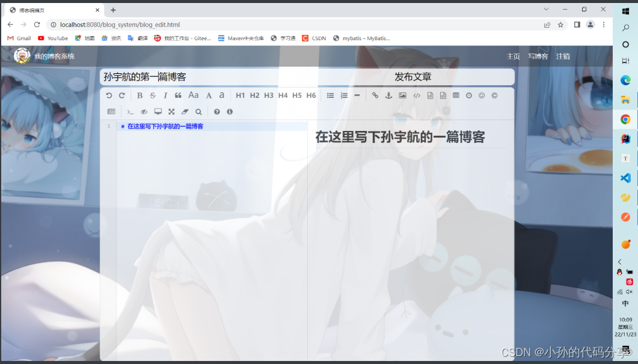Insert unordered bullet list icon
This screenshot has height=364, width=638.
330,96
